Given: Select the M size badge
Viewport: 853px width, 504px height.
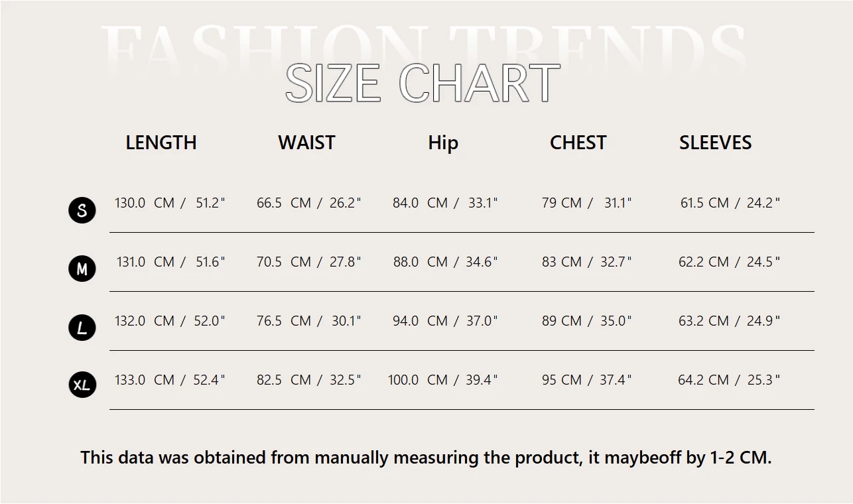Looking at the screenshot, I should pyautogui.click(x=82, y=269).
